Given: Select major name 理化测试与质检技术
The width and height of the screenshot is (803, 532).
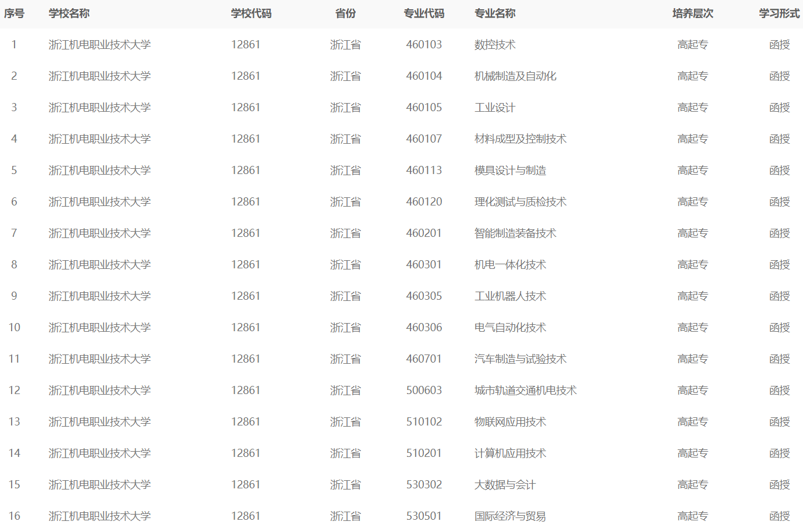Looking at the screenshot, I should [521, 202].
